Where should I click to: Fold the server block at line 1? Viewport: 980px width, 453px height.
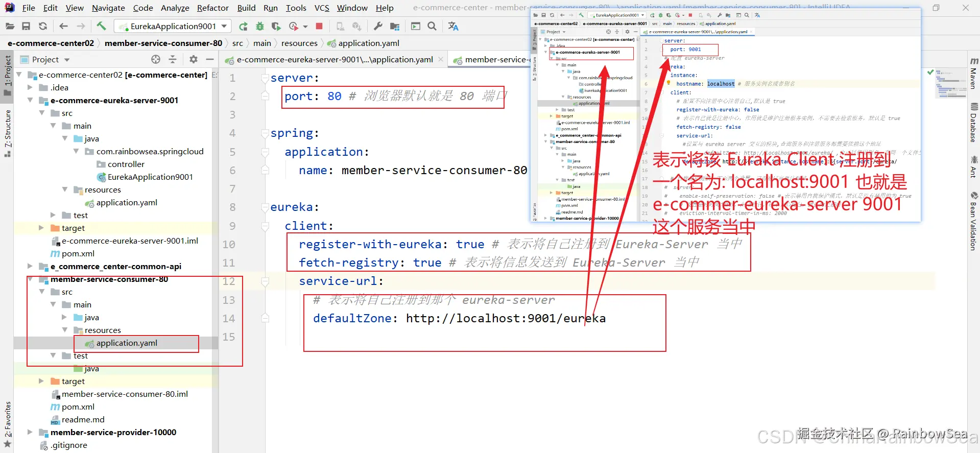[265, 78]
